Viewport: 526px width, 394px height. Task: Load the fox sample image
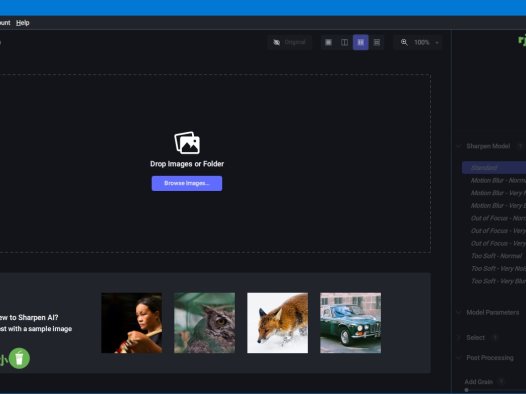[277, 323]
